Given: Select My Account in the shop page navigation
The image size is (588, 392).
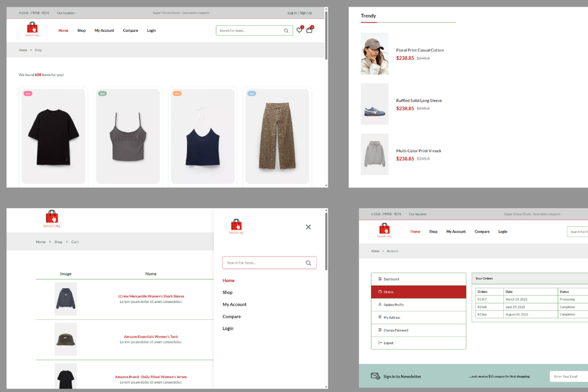Looking at the screenshot, I should tap(104, 30).
